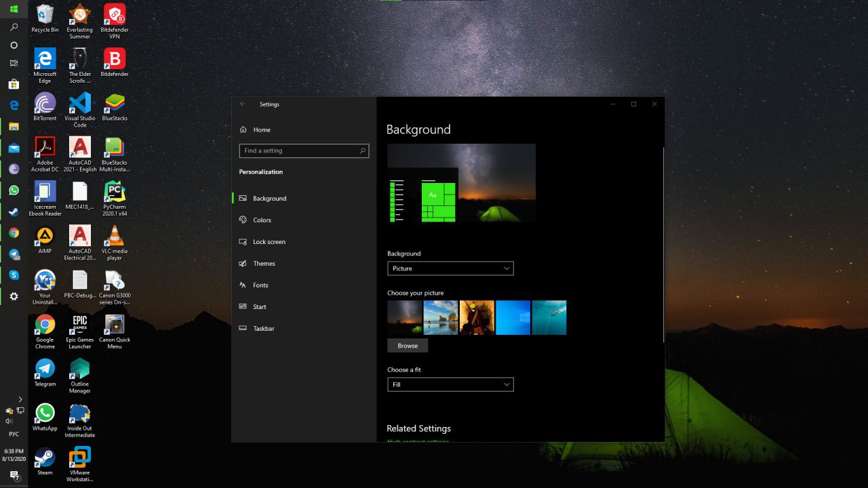Screen dimensions: 868x488
Task: Switch input language from РУС indicator
Action: coord(14,434)
